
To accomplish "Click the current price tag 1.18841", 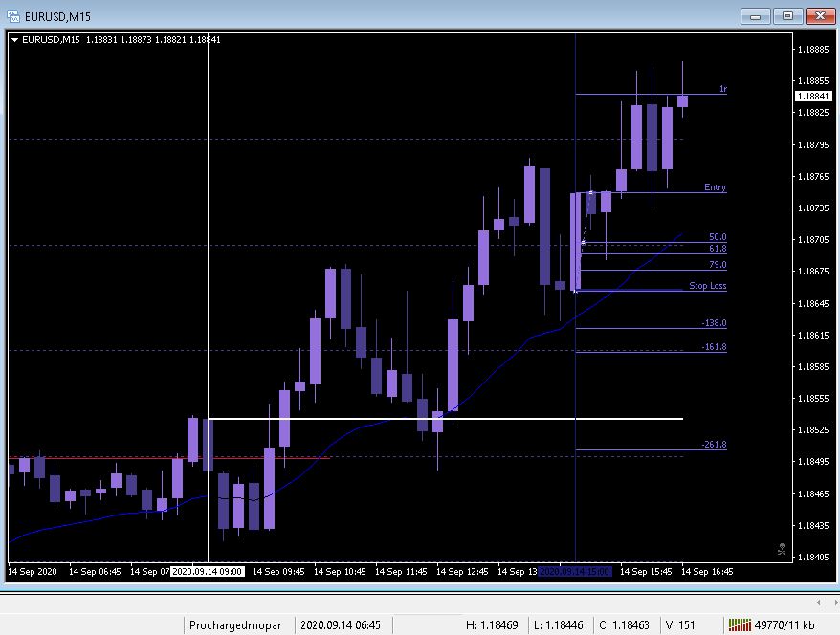I will point(813,97).
